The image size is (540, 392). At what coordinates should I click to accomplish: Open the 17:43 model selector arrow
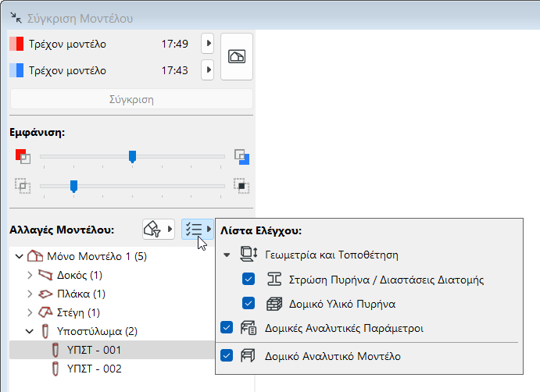click(x=208, y=69)
